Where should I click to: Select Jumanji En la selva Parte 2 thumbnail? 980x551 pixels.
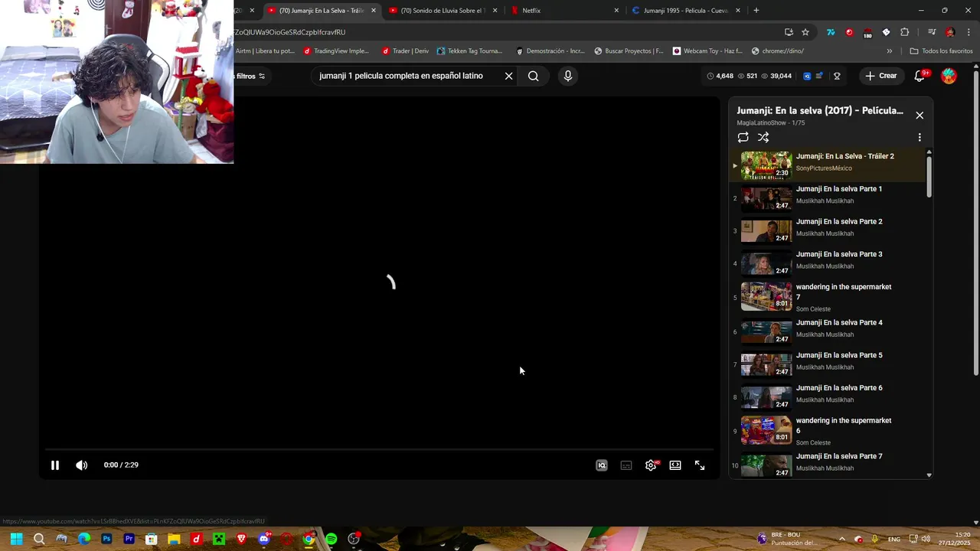coord(766,231)
